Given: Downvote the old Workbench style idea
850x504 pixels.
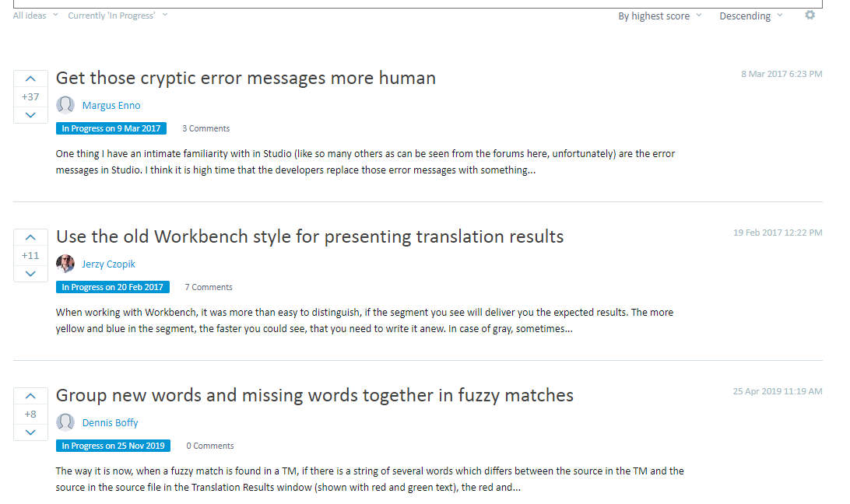Looking at the screenshot, I should coord(30,274).
